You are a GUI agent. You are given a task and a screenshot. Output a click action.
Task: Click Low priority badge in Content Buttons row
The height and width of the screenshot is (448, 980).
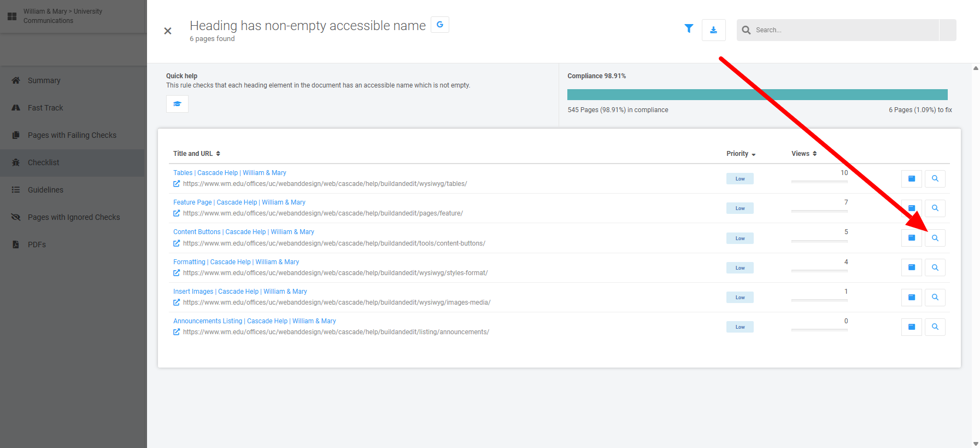coord(740,238)
